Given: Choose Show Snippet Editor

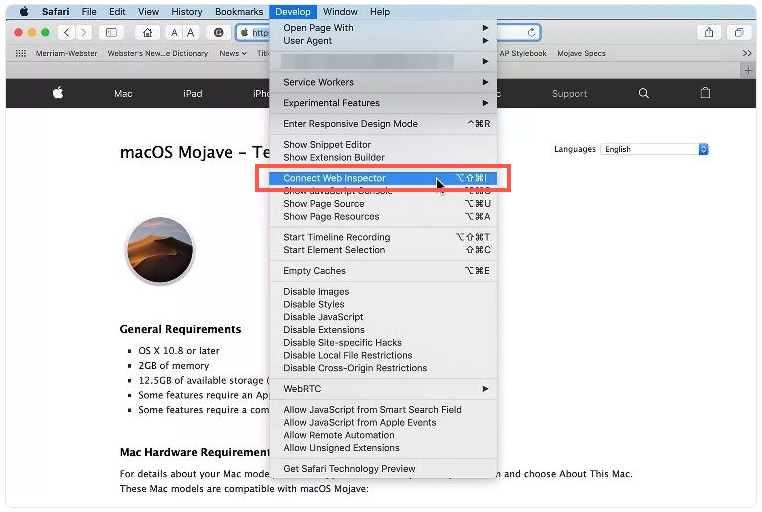Looking at the screenshot, I should click(x=383, y=145).
